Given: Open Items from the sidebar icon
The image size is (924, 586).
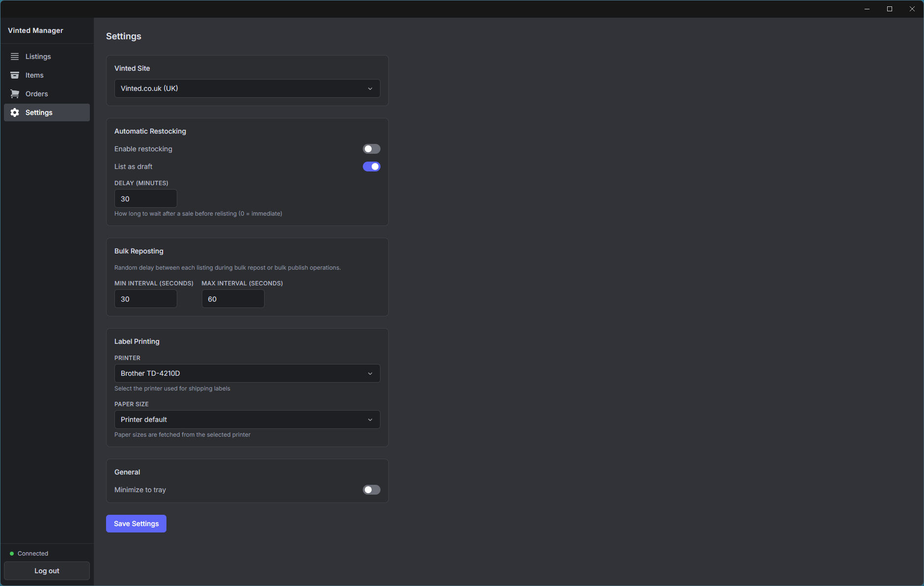Looking at the screenshot, I should click(15, 75).
